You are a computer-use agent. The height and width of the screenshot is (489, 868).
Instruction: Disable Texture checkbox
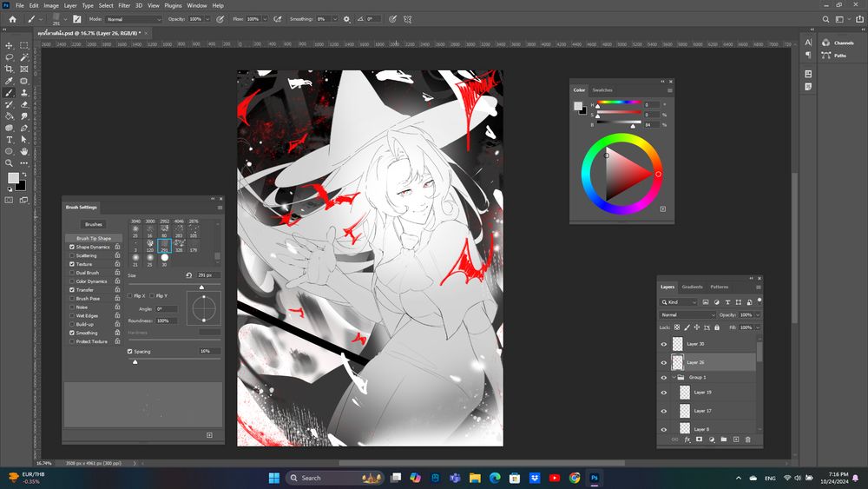coord(72,264)
